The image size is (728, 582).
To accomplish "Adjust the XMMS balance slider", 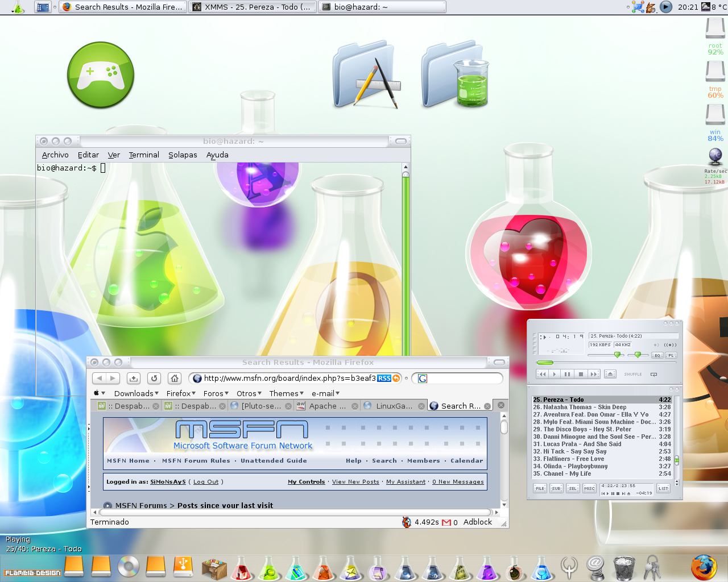I will click(638, 355).
